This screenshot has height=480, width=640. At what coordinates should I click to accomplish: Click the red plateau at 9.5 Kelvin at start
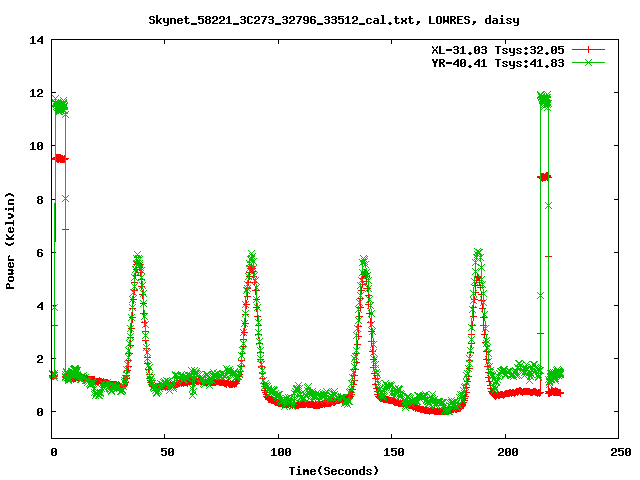click(60, 159)
